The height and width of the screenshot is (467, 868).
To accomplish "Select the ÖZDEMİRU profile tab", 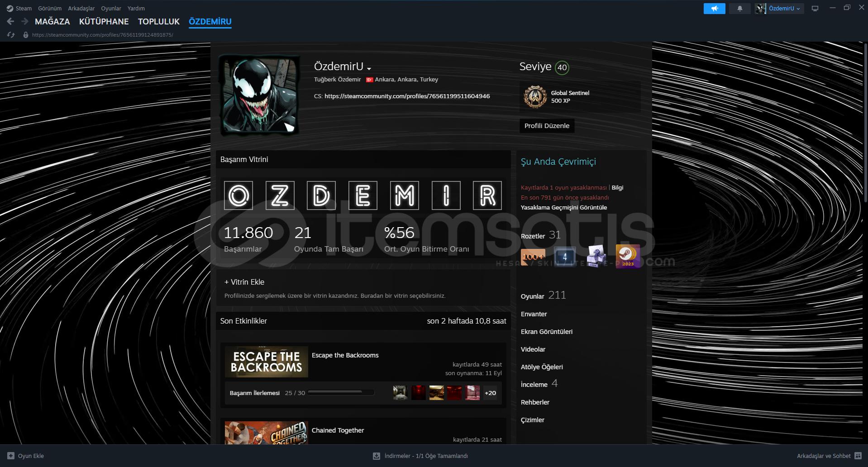I will click(x=210, y=21).
